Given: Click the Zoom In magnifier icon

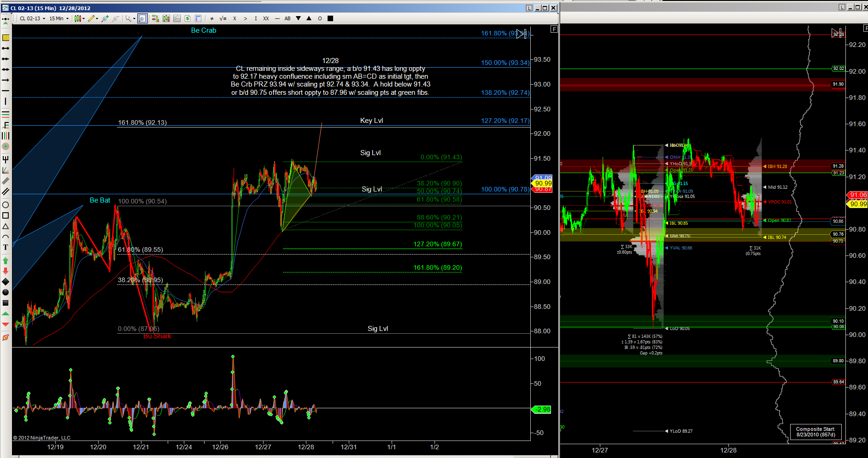Looking at the screenshot, I should tap(105, 18).
